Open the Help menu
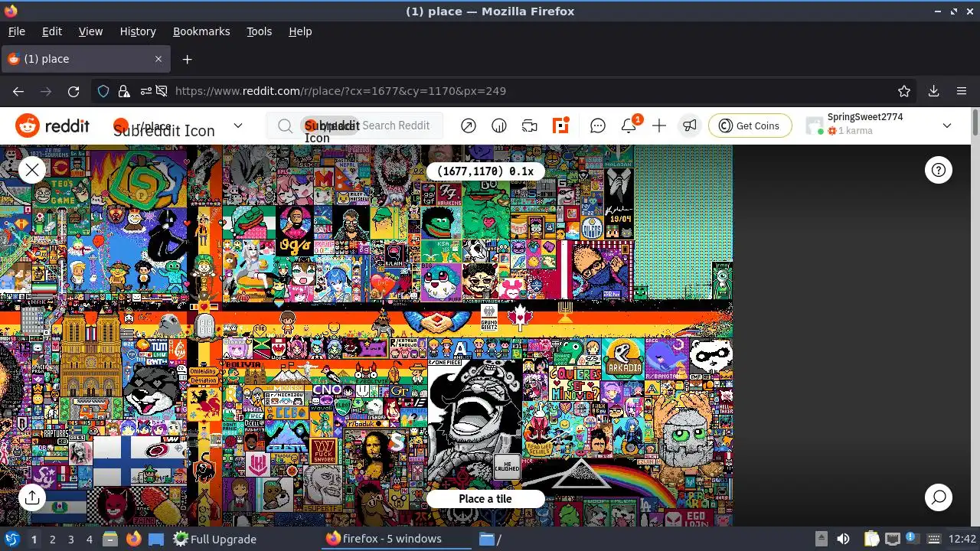Viewport: 980px width, 551px height. (300, 31)
